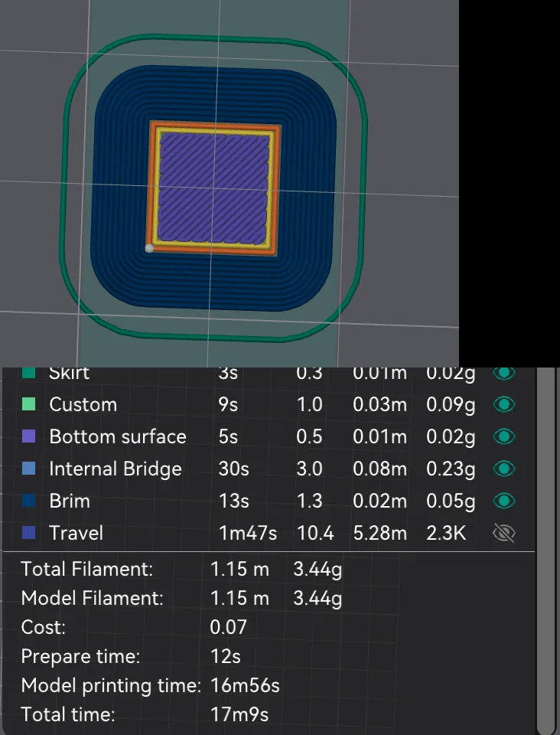Image resolution: width=560 pixels, height=735 pixels.
Task: Click the seam point marker on model
Action: [x=149, y=248]
